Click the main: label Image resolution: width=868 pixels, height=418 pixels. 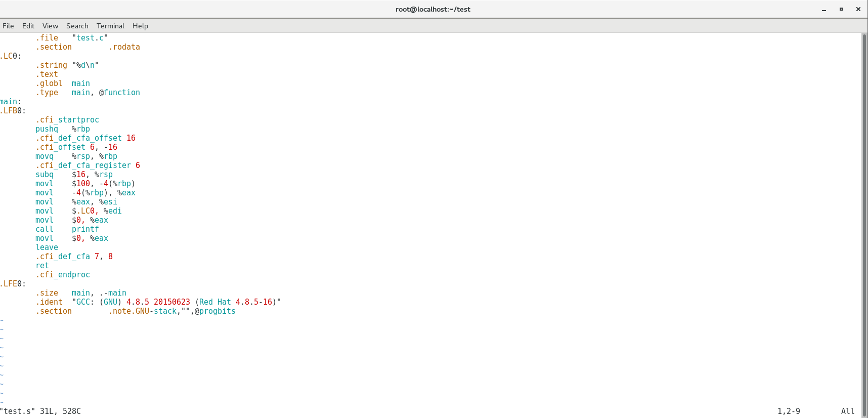tap(11, 102)
